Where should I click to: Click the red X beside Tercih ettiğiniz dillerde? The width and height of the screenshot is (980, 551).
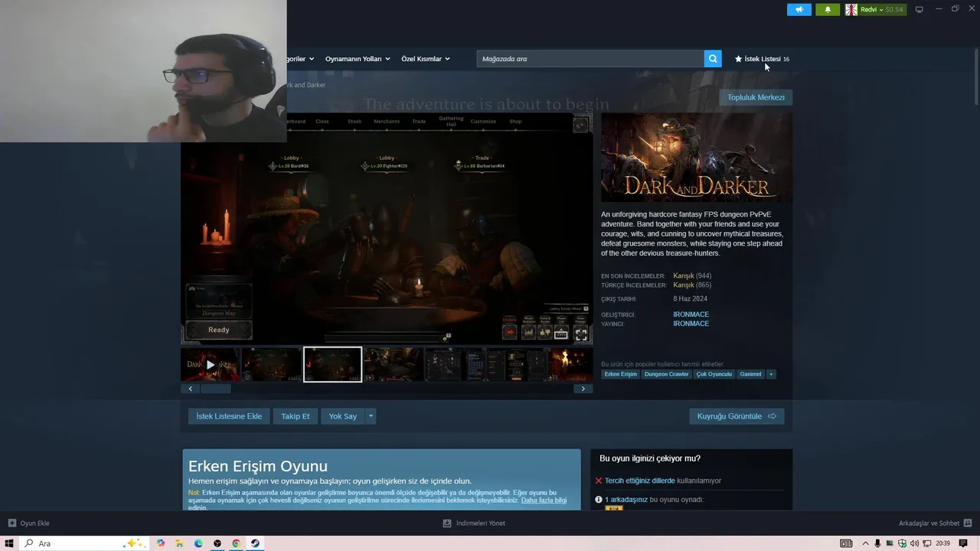[599, 481]
